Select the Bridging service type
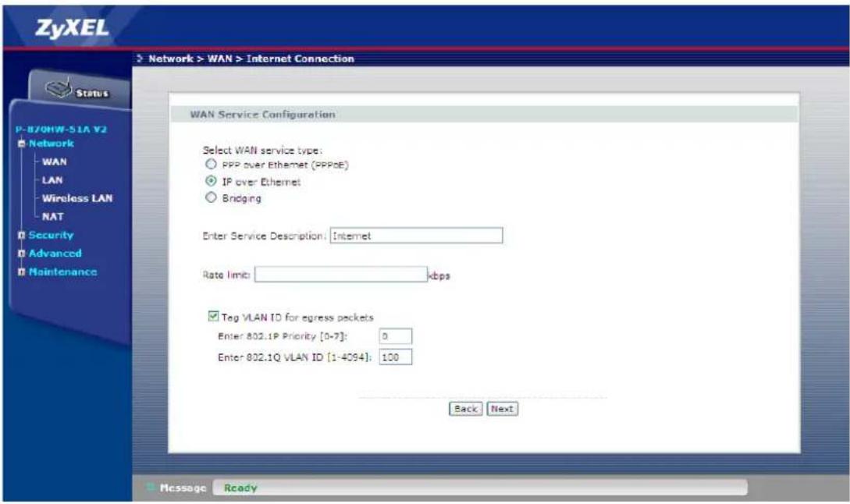 (x=211, y=198)
